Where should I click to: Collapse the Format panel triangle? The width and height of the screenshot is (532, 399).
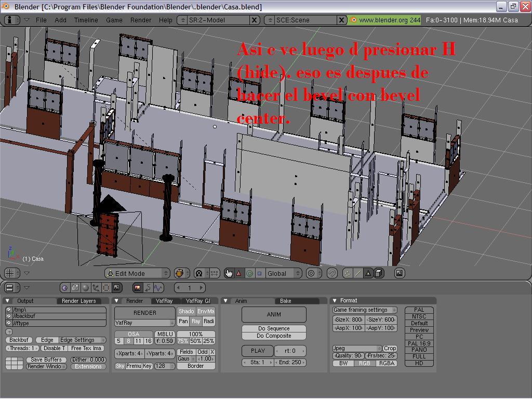click(335, 301)
